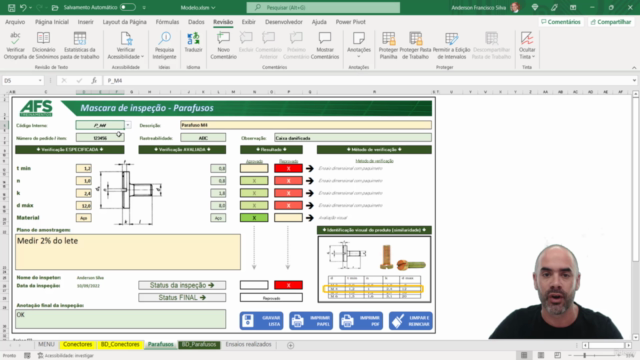This screenshot has height=360, width=640.
Task: Open Dicionário de Sinônimos
Action: [x=43, y=46]
